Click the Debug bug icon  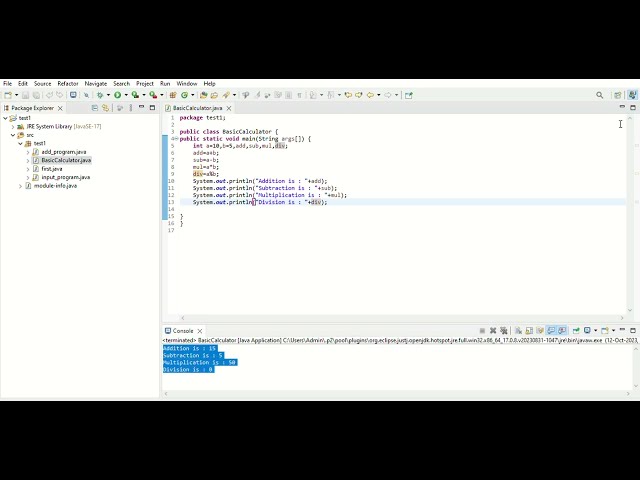[100, 95]
